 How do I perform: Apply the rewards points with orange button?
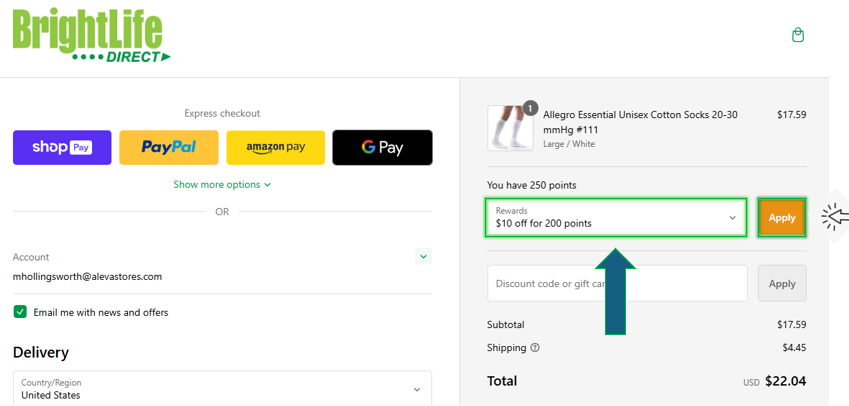click(x=782, y=218)
